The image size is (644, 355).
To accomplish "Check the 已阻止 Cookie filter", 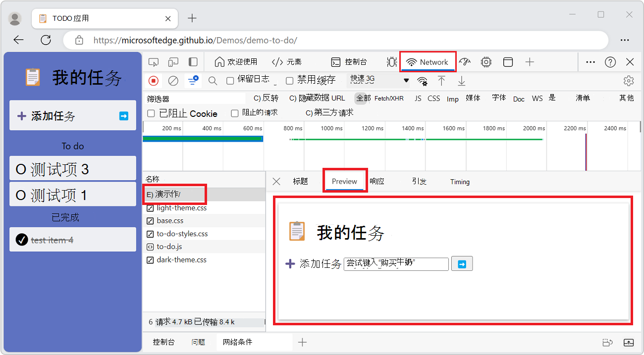I will 151,113.
